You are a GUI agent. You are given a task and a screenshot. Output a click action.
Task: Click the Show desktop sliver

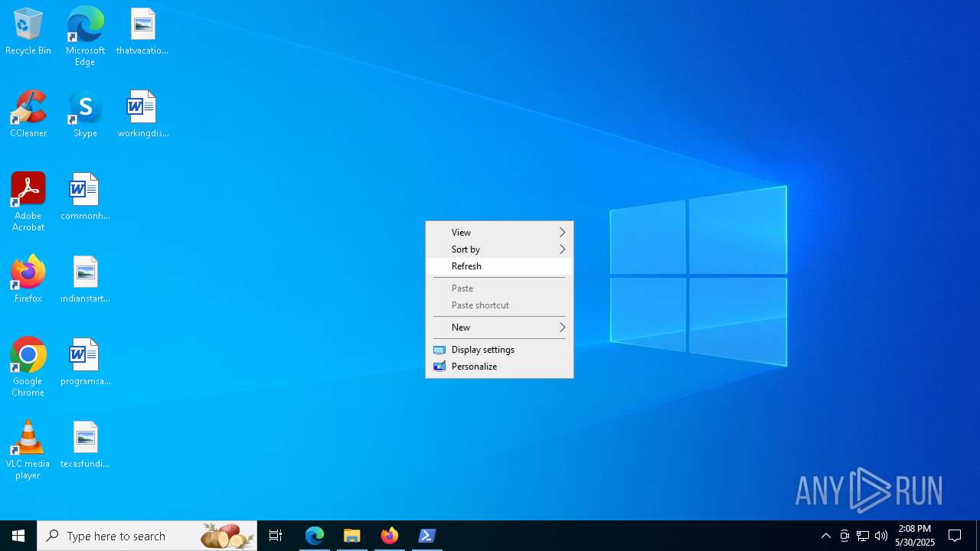[x=978, y=536]
